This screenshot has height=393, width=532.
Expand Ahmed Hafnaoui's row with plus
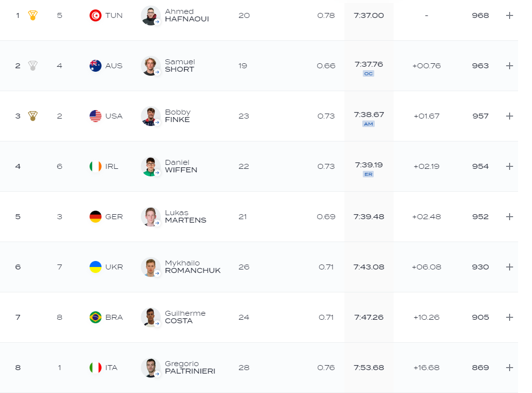tap(509, 15)
